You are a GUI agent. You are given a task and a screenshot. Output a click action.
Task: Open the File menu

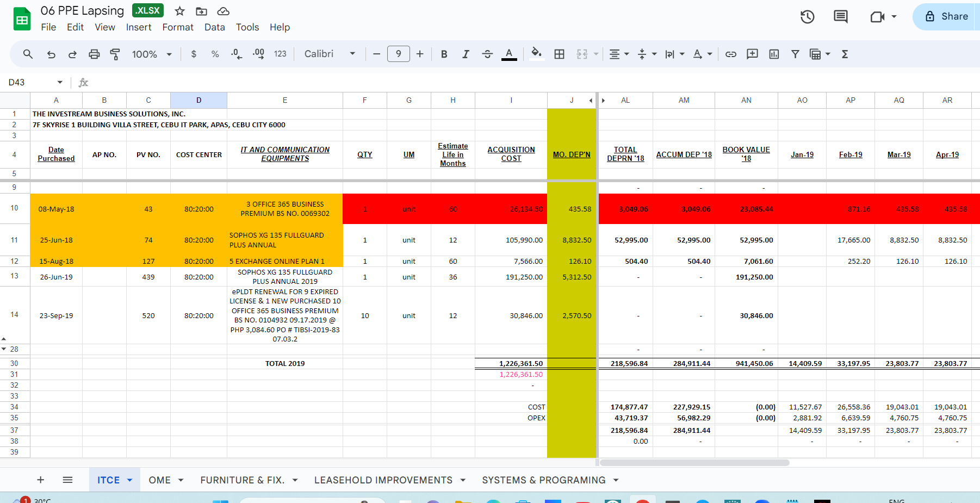tap(48, 27)
